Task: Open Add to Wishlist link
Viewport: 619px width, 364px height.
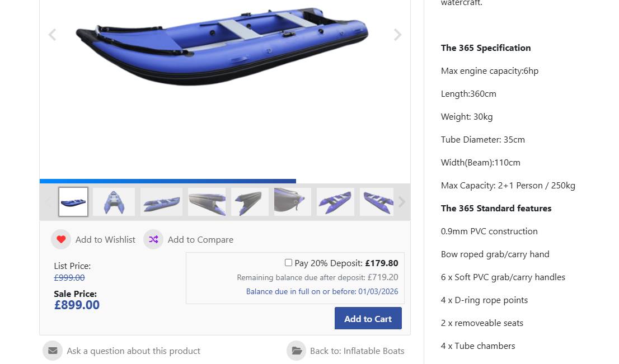Action: tap(105, 239)
